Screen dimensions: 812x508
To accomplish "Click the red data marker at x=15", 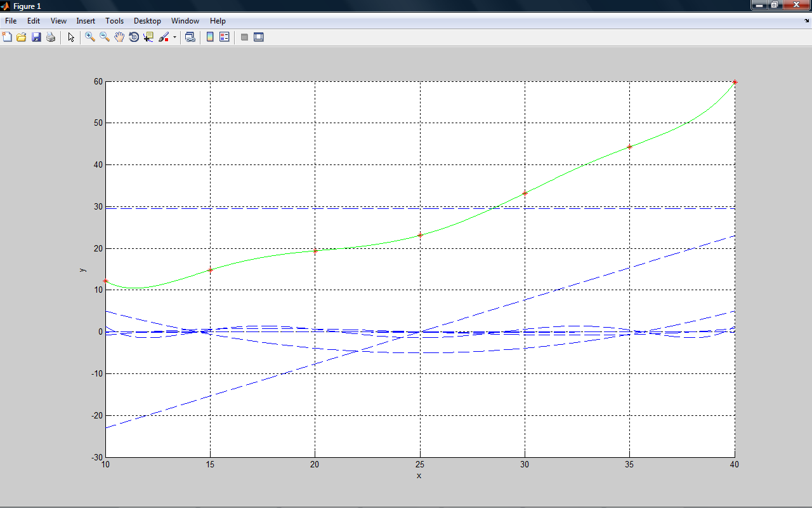I will [211, 270].
